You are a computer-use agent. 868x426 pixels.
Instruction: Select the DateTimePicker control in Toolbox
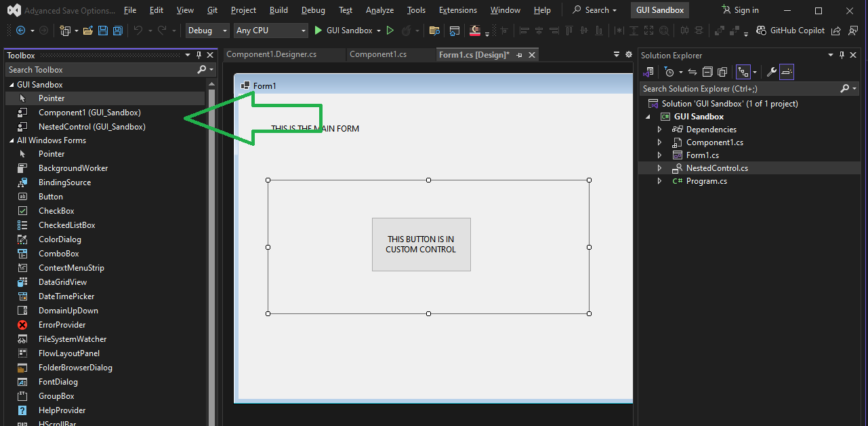click(66, 296)
